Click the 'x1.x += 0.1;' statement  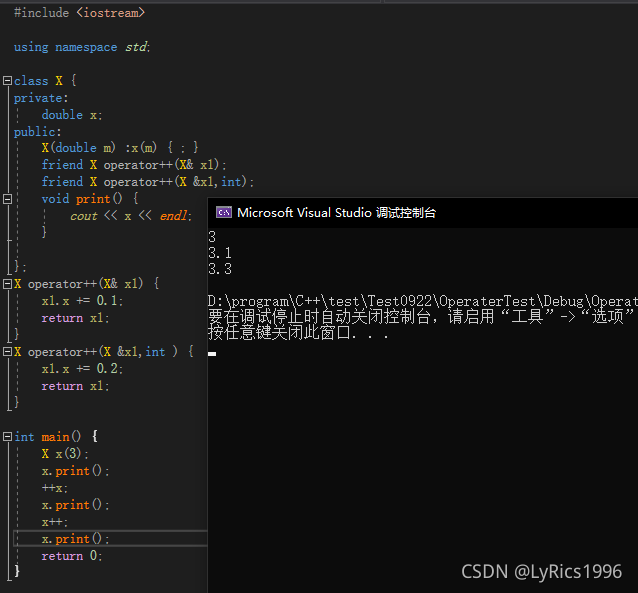tap(82, 301)
